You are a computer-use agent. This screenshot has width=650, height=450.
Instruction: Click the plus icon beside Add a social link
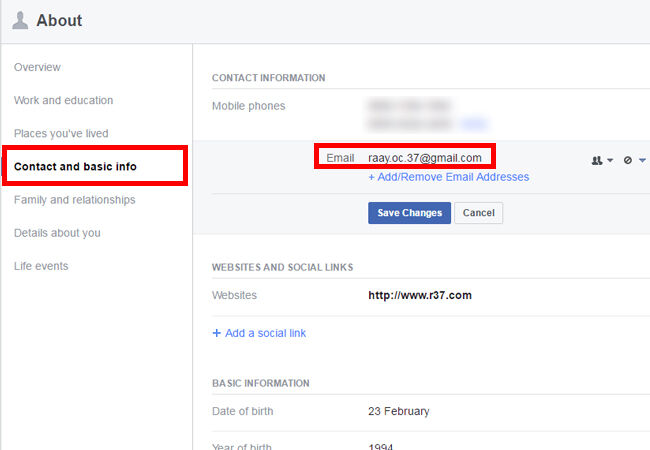click(x=216, y=333)
